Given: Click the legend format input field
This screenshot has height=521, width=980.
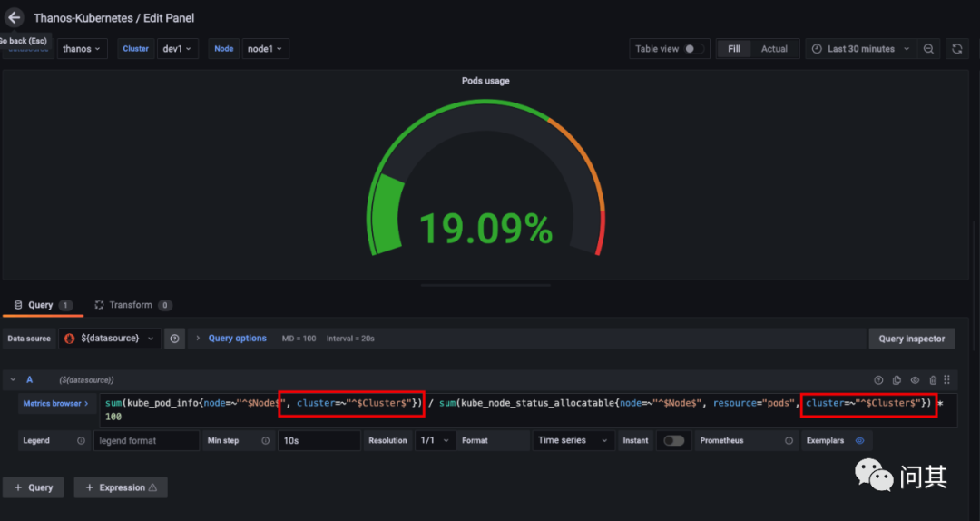Looking at the screenshot, I should pyautogui.click(x=146, y=441).
